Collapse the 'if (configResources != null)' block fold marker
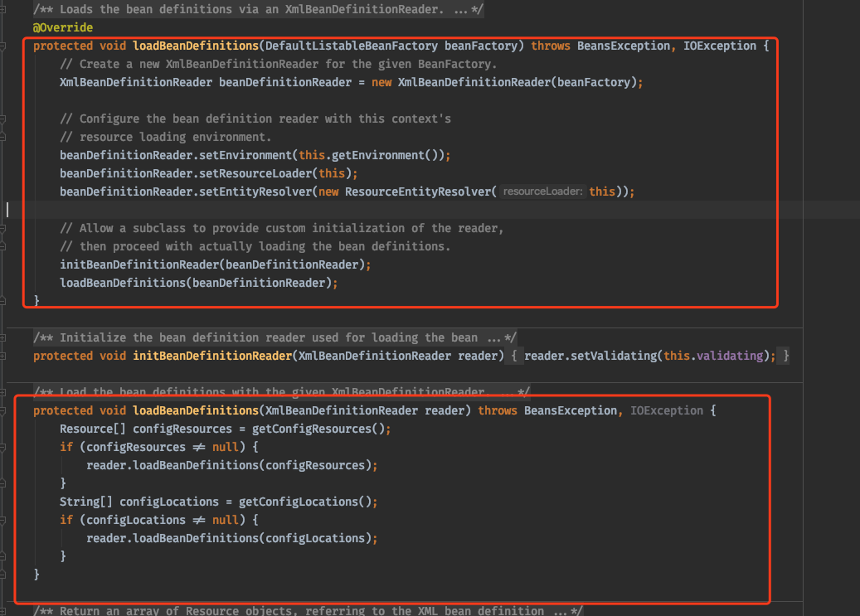 [x=2, y=447]
